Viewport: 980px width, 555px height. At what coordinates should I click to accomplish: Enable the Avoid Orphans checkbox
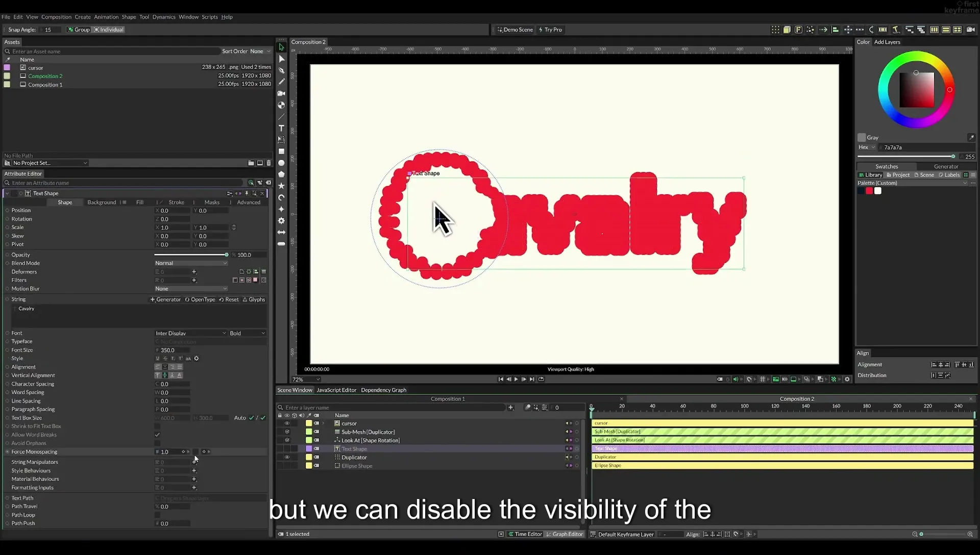click(157, 443)
